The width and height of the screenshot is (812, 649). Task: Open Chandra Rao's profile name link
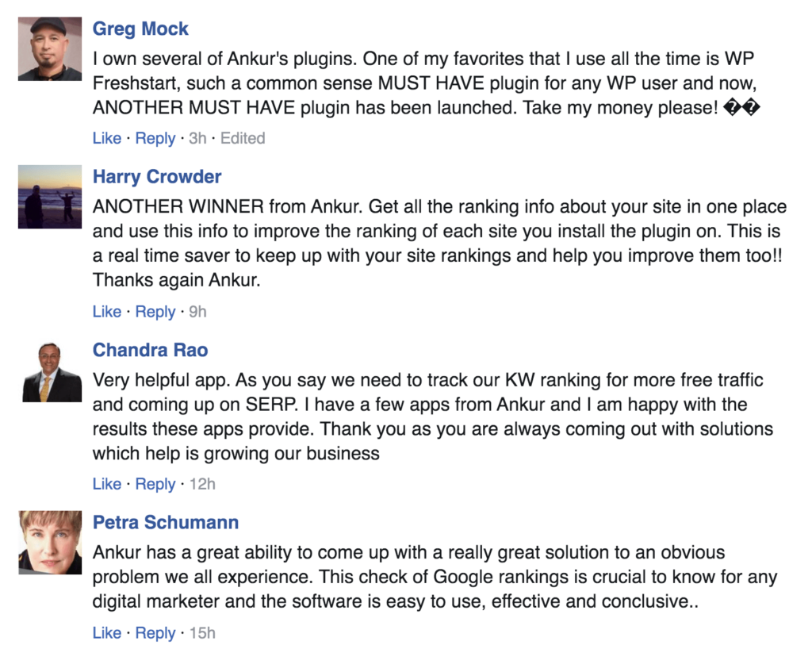tap(150, 350)
